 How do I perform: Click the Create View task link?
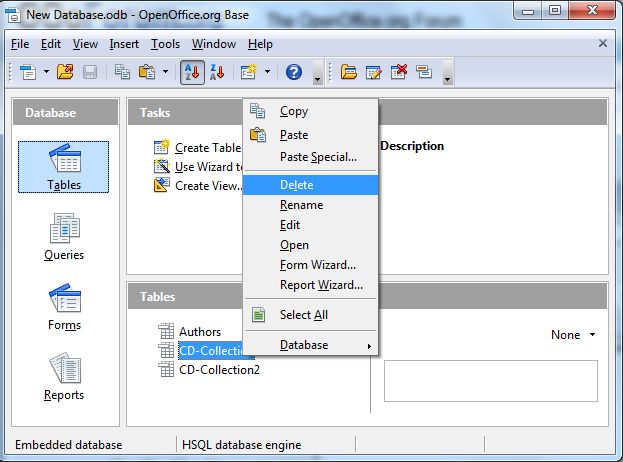[x=208, y=185]
